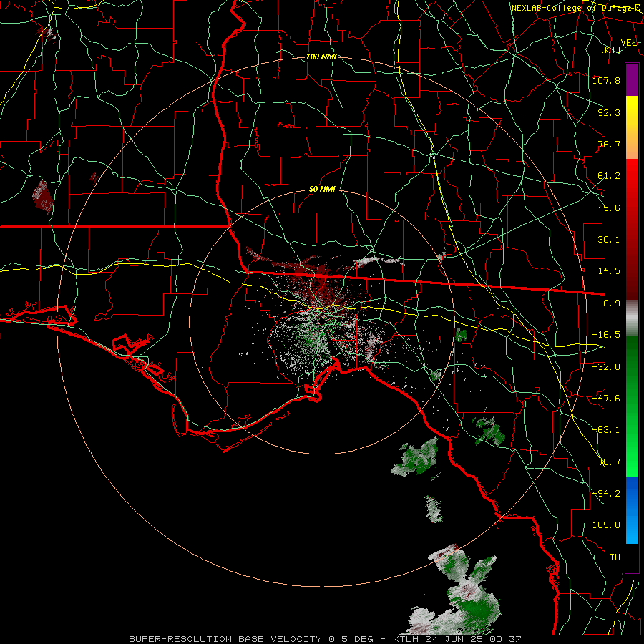Click the yellow-orange segment of the color bar
This screenshot has width=644, height=644.
tap(632, 127)
